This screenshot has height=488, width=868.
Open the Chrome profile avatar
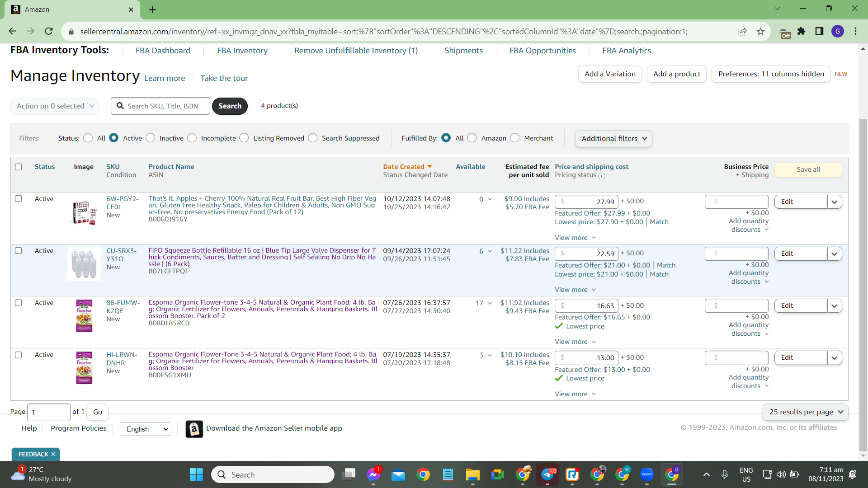(838, 31)
